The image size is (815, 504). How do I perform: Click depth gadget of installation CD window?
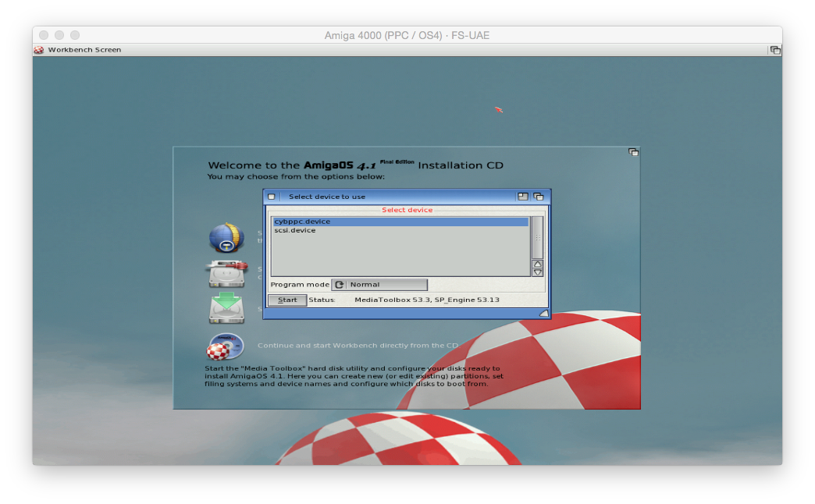click(633, 152)
